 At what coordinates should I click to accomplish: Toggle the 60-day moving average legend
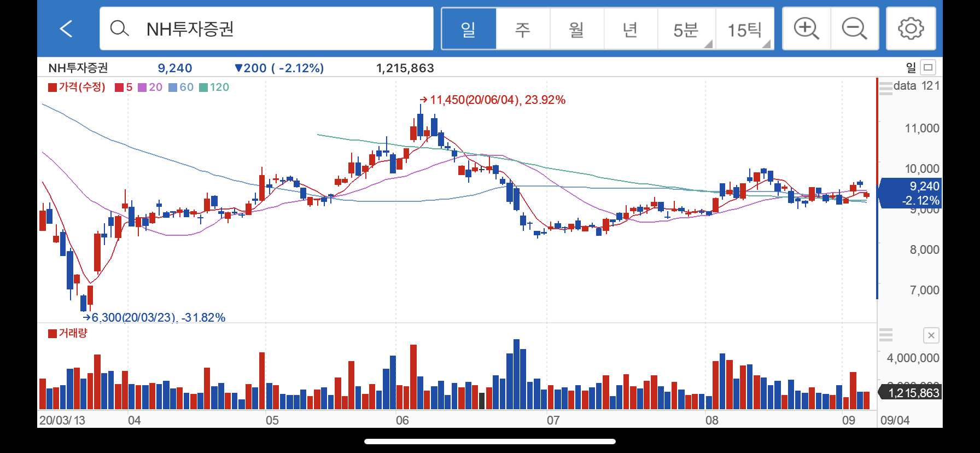pos(181,87)
